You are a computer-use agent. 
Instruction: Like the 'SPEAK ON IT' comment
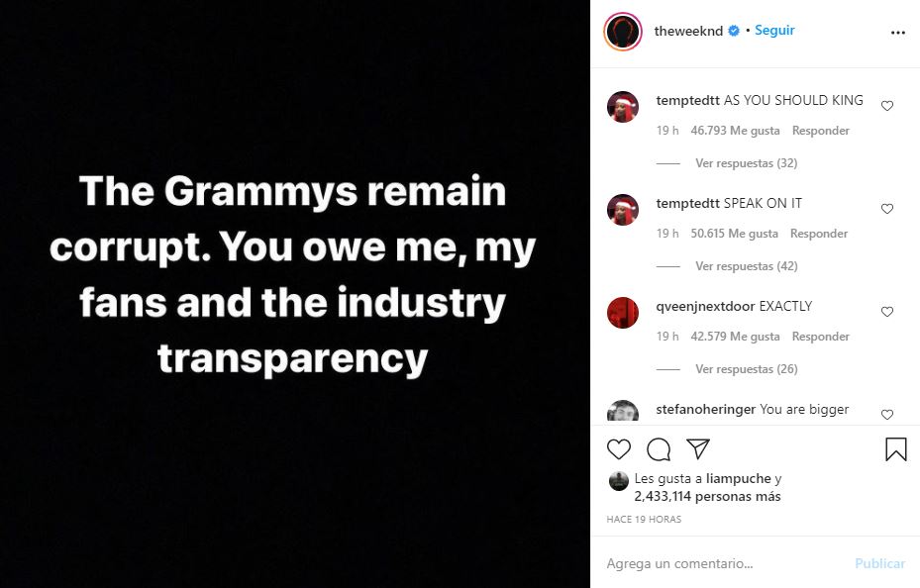(x=887, y=209)
